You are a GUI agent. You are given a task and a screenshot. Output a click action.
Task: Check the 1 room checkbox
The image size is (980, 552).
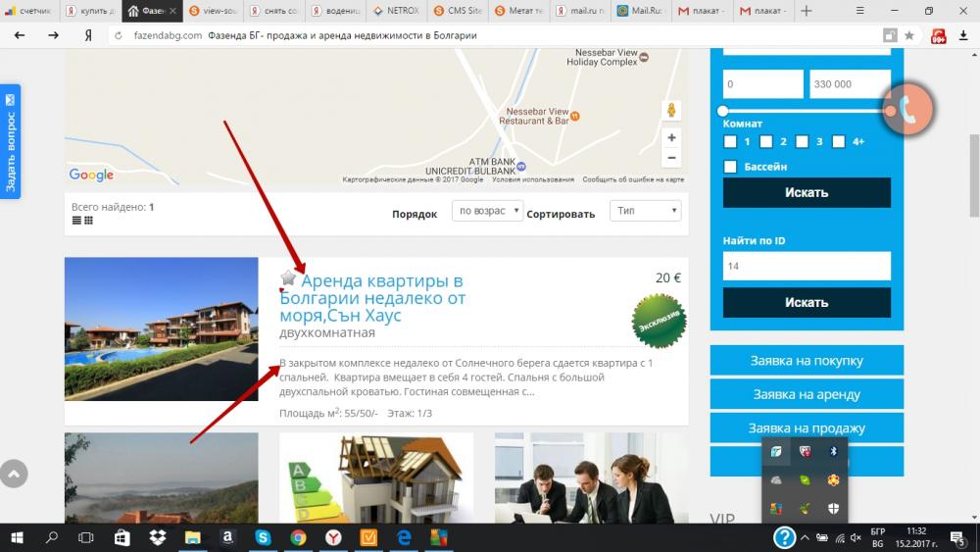[730, 141]
